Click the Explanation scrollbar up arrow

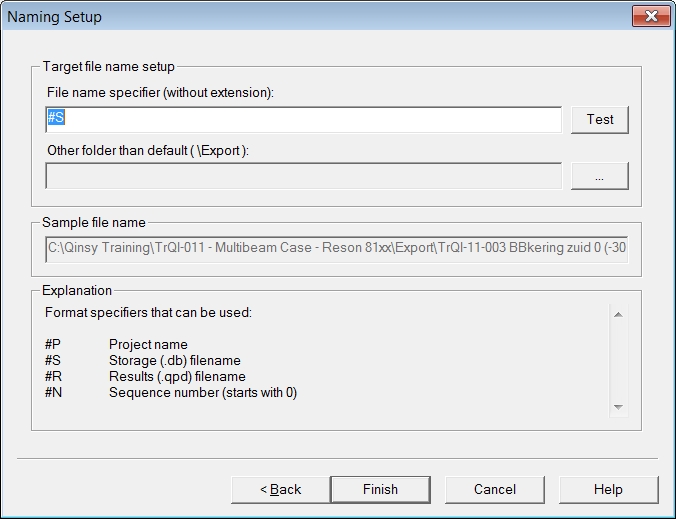tap(618, 315)
